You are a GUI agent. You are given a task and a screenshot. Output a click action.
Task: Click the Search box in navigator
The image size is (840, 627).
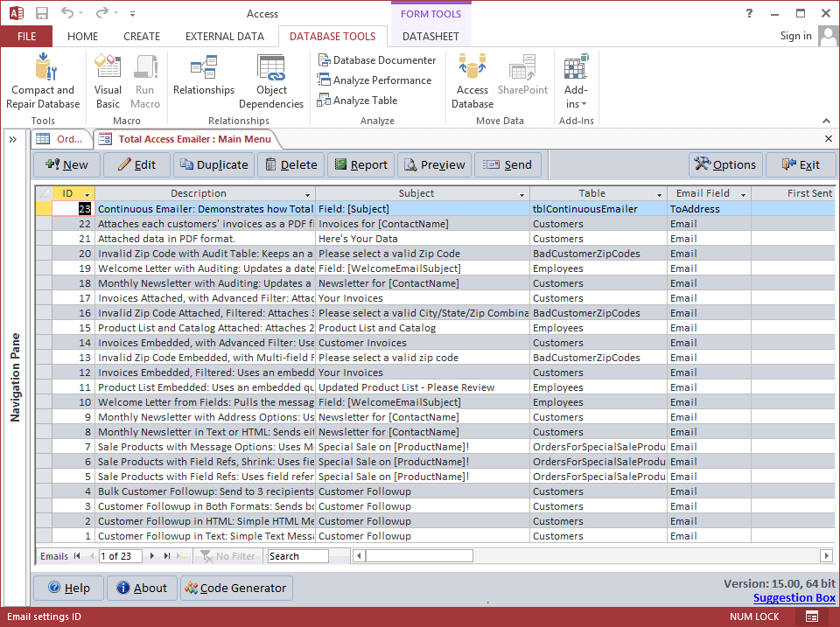pos(297,556)
